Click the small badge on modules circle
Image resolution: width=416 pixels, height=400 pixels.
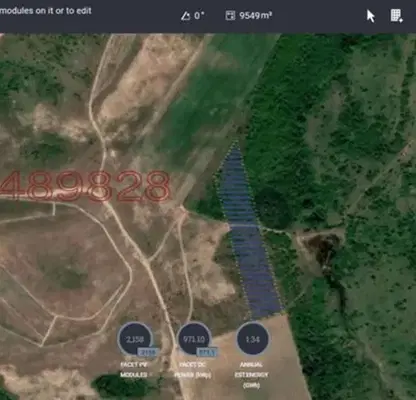[x=147, y=352]
